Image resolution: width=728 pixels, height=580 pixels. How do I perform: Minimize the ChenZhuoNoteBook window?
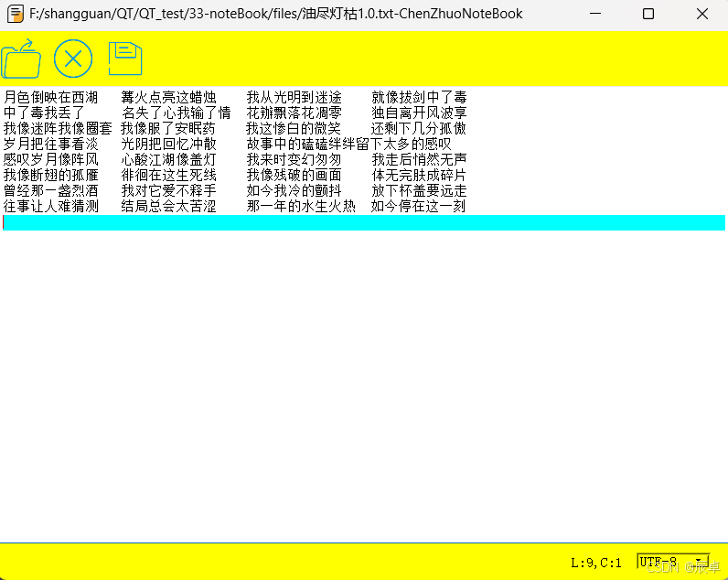pos(595,14)
